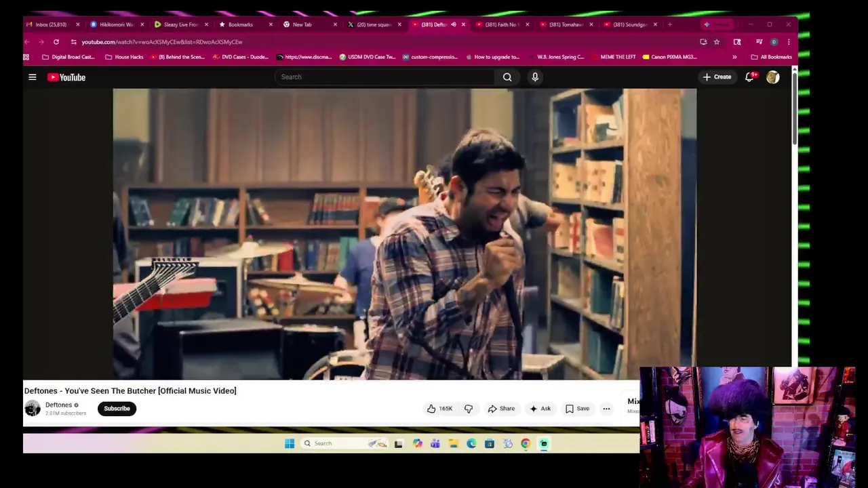
Task: Open Deftones channel name link
Action: [58, 405]
